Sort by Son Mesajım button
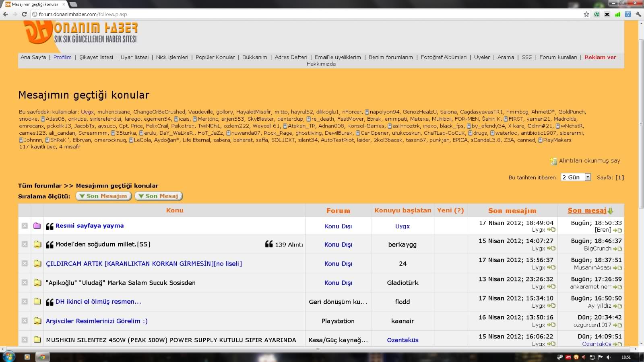 pyautogui.click(x=103, y=196)
